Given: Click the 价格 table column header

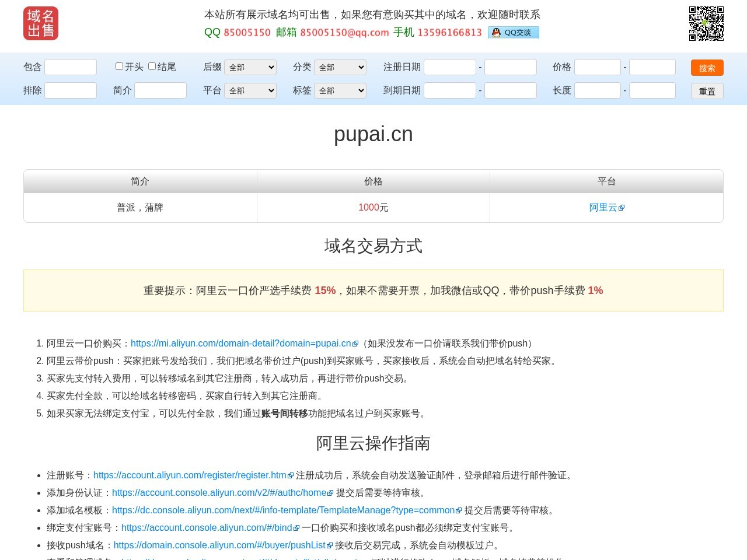Looking at the screenshot, I should 373,181.
